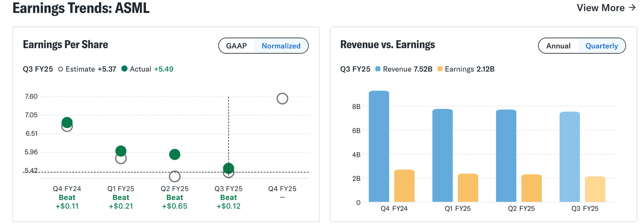Switch EPS view to GAAP
This screenshot has width=644, height=224.
pos(236,46)
